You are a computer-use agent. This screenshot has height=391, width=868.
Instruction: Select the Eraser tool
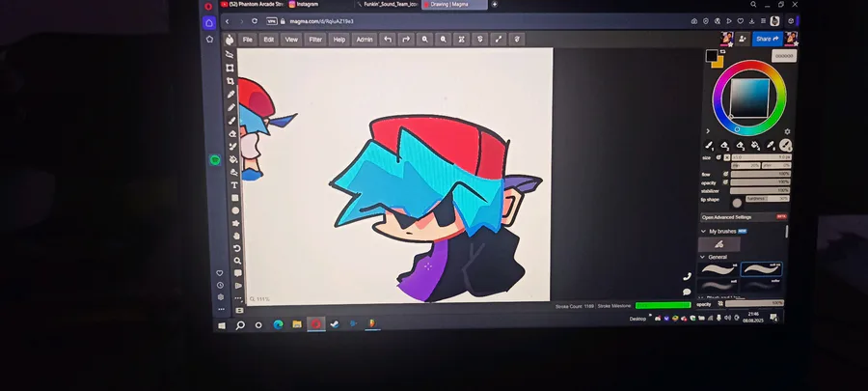232,133
